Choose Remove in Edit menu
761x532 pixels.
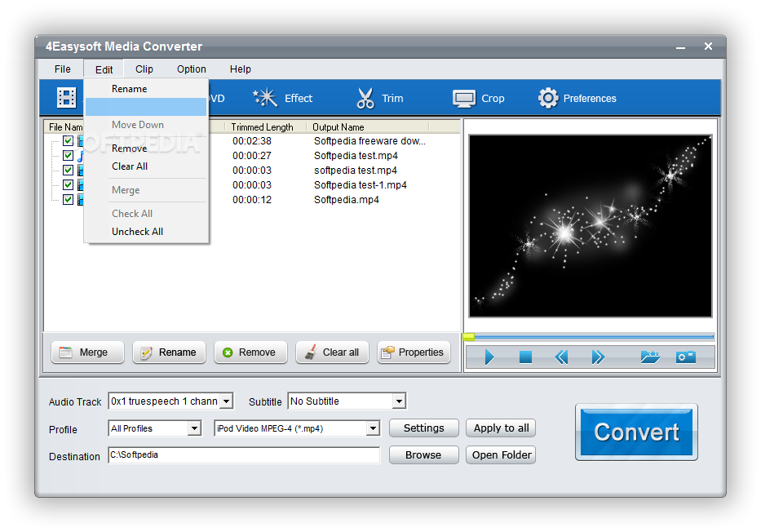[x=146, y=149]
